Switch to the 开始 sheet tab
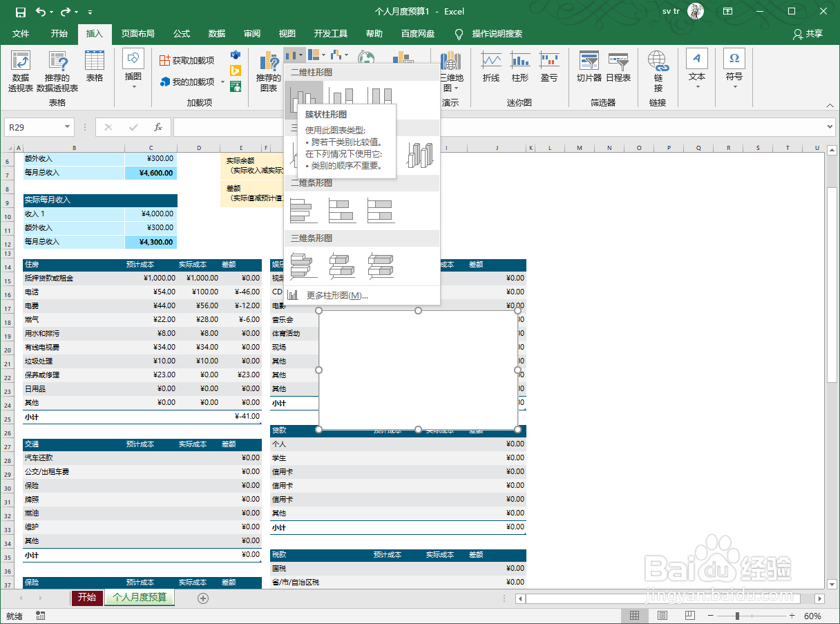Viewport: 840px width, 624px height. click(87, 598)
